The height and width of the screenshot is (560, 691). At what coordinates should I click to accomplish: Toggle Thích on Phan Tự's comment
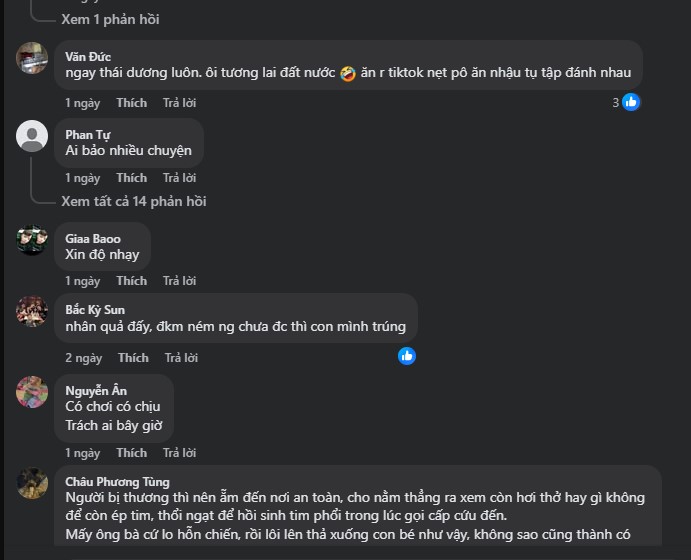pos(131,178)
